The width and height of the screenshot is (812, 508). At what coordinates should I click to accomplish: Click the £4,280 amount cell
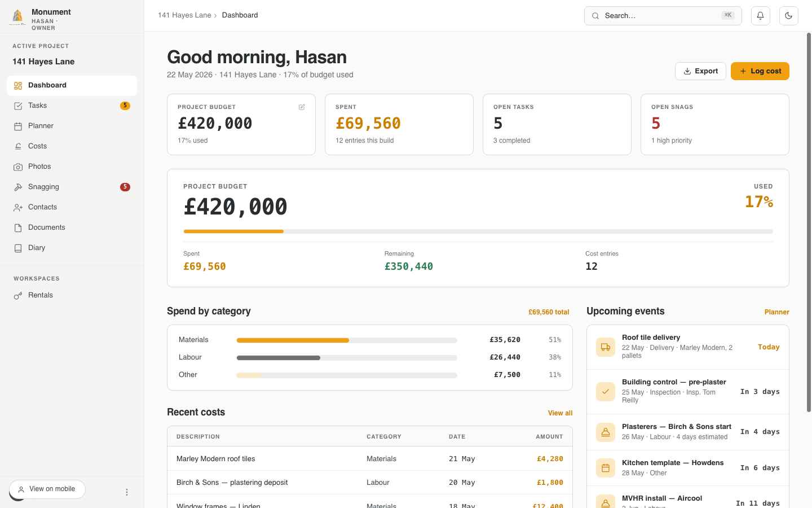click(550, 459)
